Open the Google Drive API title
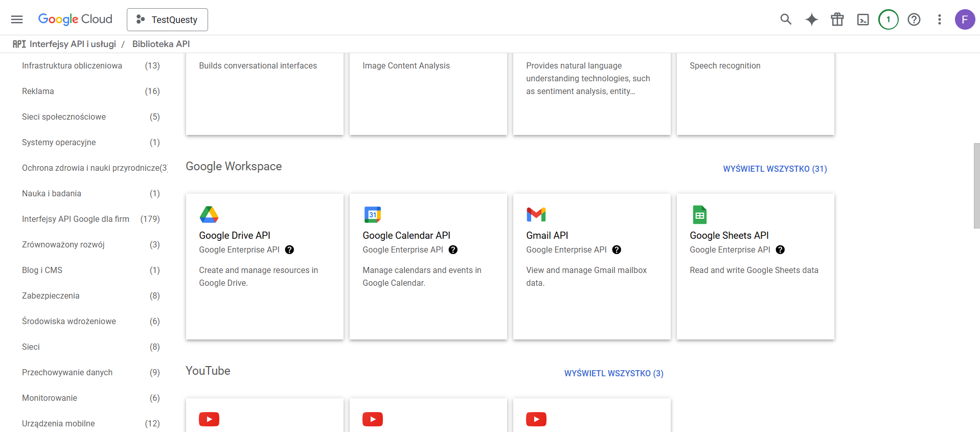The width and height of the screenshot is (980, 432). pyautogui.click(x=235, y=235)
